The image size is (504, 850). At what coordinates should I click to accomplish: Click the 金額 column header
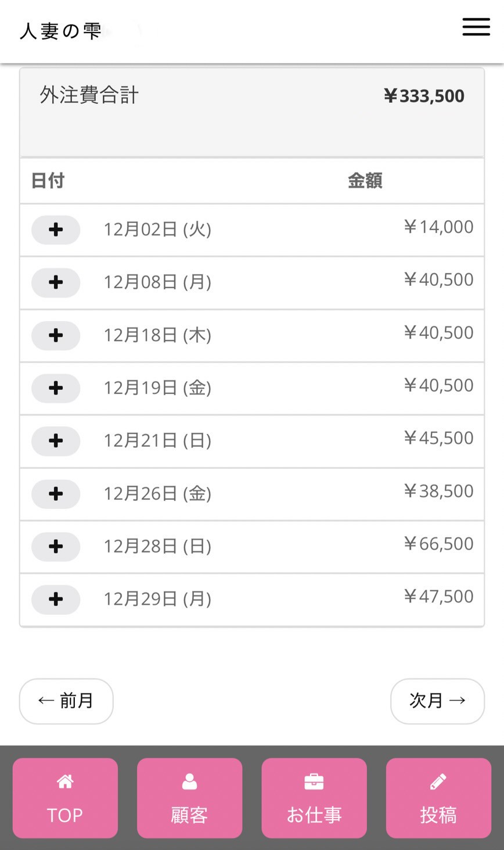365,181
